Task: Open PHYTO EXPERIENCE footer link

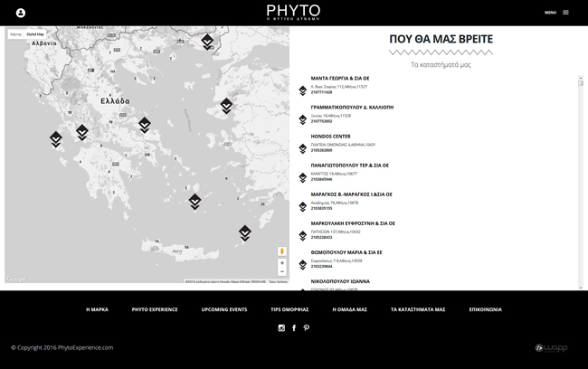Action: coord(155,309)
